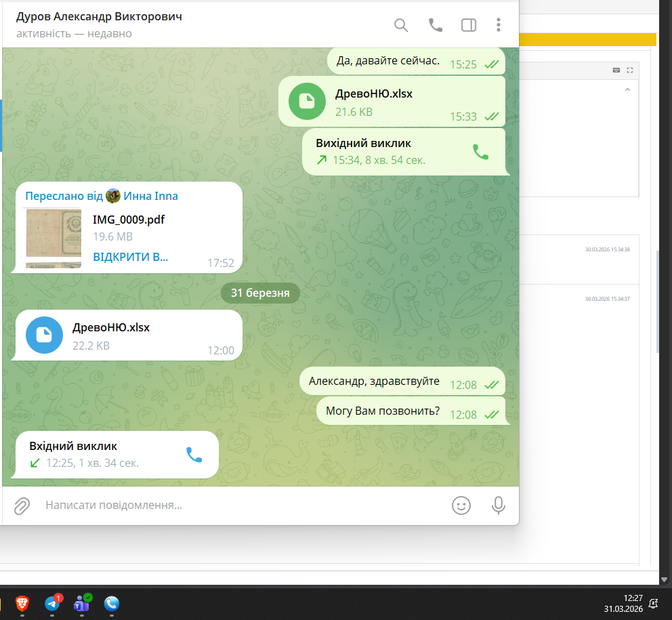Search in chat with Дуров Александр
Viewport: 672px width, 620px height.
(x=401, y=25)
